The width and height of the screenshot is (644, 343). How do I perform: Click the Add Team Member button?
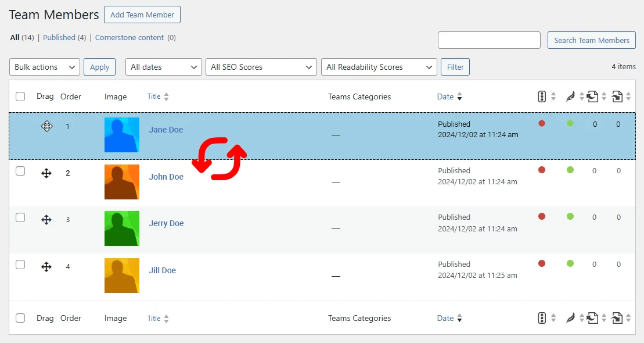[142, 15]
